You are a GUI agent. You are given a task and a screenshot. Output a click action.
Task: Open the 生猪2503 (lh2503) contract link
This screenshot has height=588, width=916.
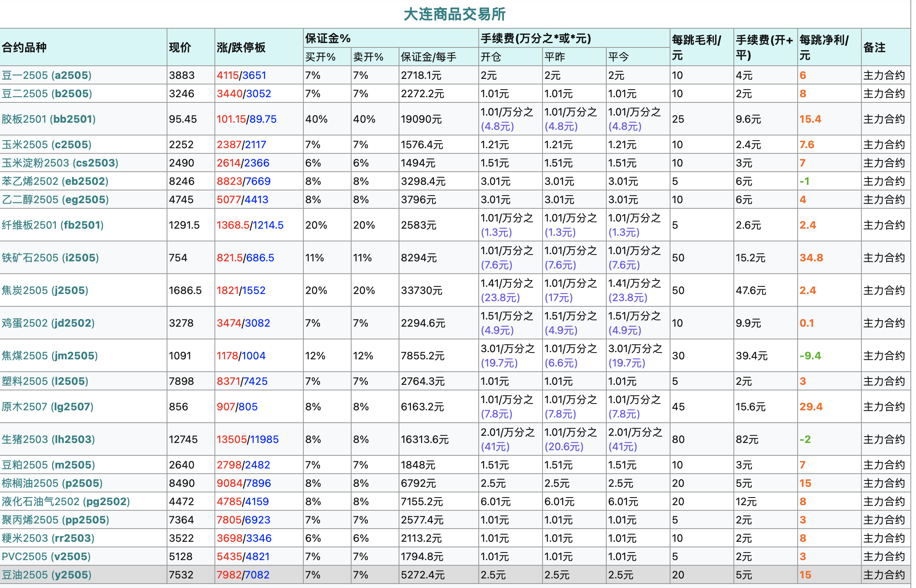point(48,439)
